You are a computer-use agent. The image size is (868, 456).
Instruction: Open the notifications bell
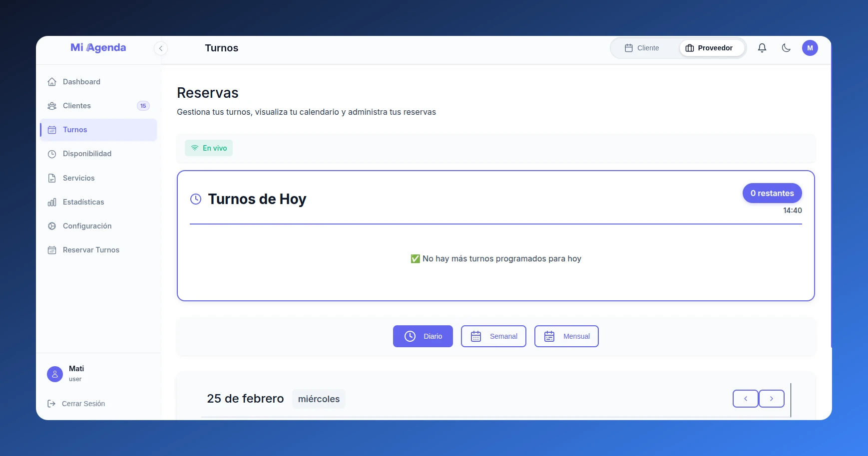point(762,48)
